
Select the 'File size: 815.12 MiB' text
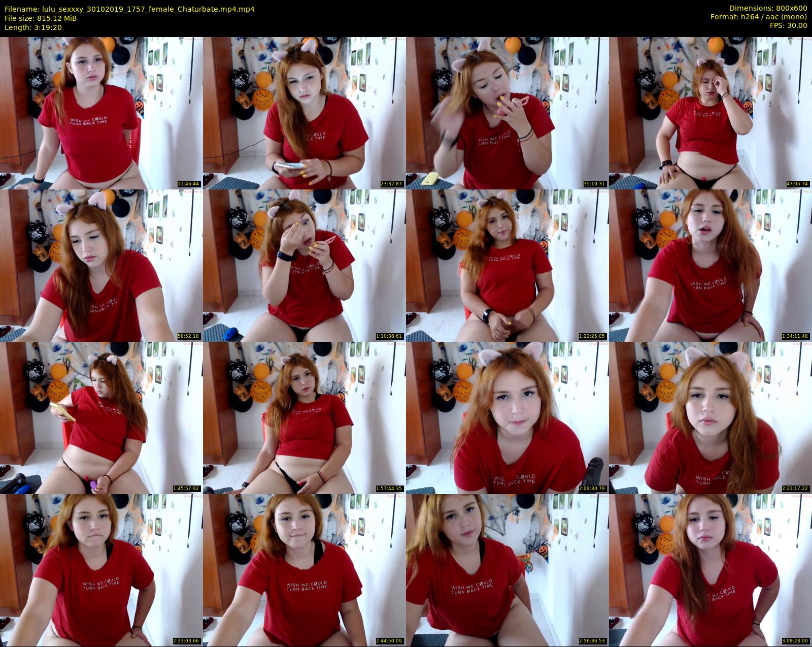click(x=41, y=18)
